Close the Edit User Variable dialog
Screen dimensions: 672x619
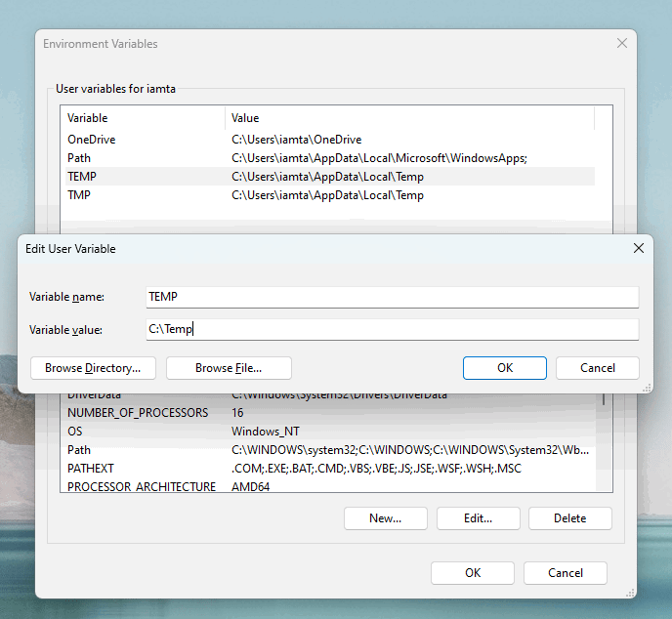(x=638, y=248)
